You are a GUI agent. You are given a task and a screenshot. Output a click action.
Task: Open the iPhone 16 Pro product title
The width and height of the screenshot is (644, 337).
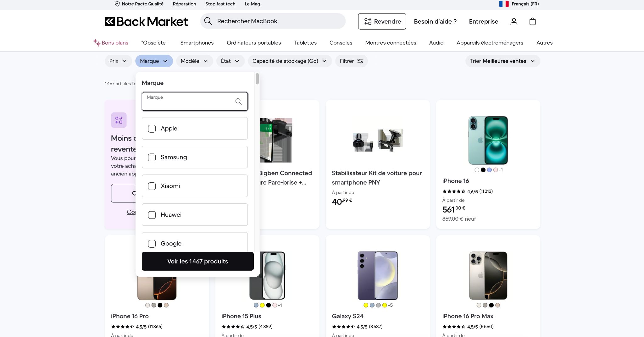[x=130, y=316]
